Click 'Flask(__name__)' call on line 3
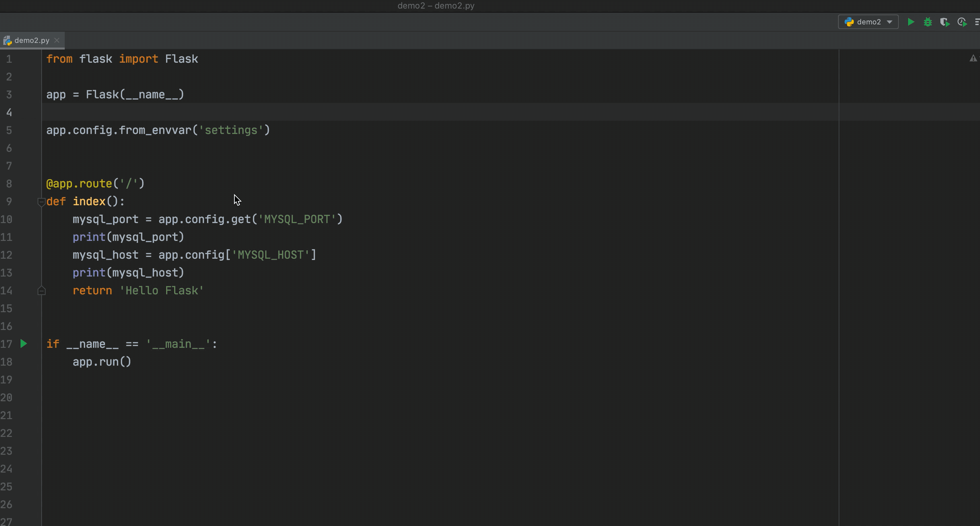This screenshot has height=526, width=980. click(135, 95)
